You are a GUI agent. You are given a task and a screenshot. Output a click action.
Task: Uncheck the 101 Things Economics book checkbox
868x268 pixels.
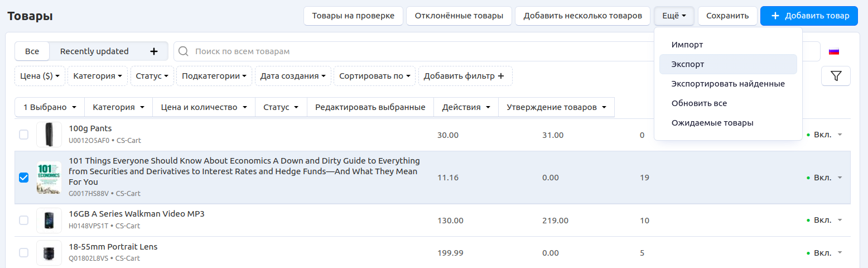[x=23, y=178]
